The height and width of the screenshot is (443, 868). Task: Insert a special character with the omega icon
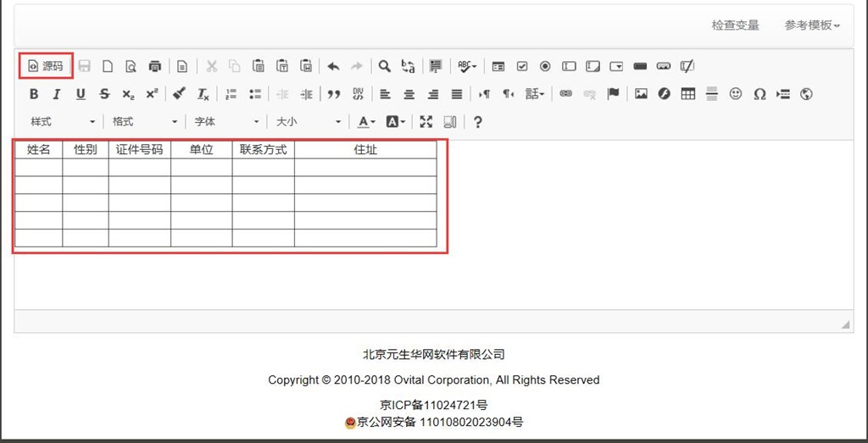[x=759, y=94]
